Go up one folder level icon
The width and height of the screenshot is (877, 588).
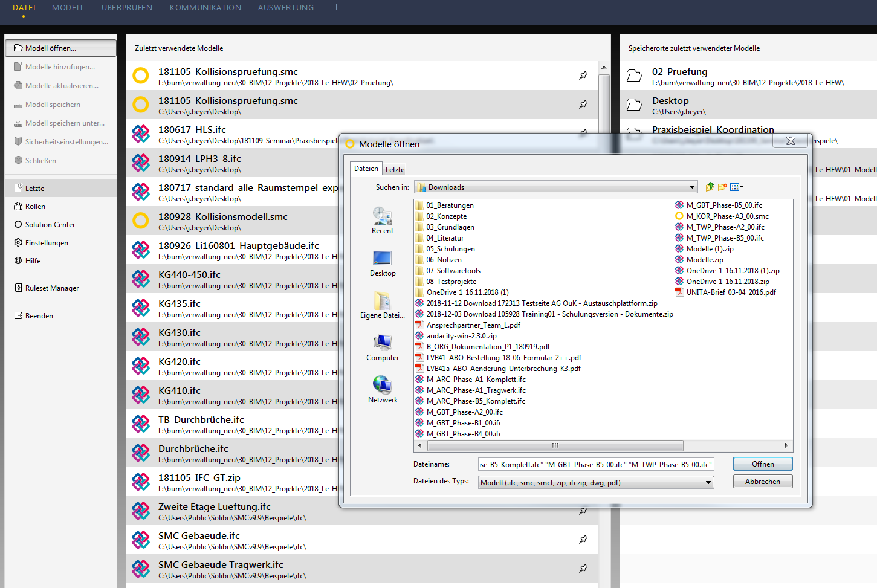coord(710,187)
